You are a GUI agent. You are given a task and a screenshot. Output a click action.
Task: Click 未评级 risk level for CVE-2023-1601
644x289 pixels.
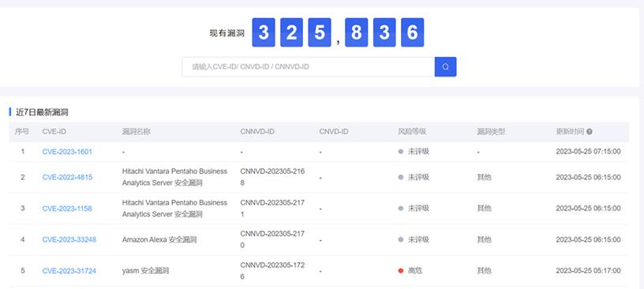(x=414, y=152)
